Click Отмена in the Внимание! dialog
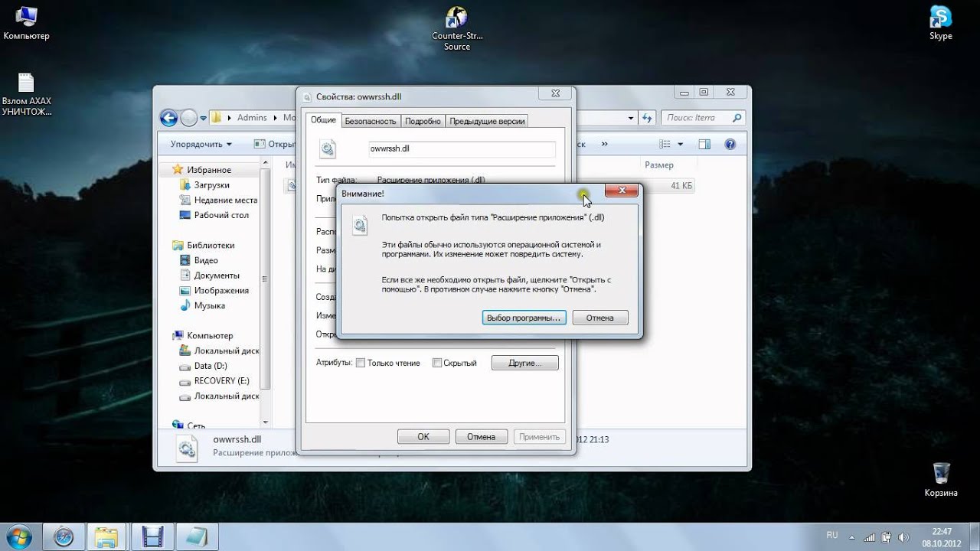This screenshot has width=980, height=551. point(599,318)
